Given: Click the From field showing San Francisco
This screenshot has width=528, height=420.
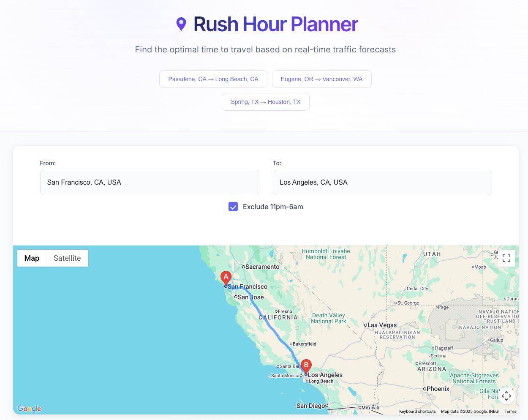Looking at the screenshot, I should pyautogui.click(x=150, y=182).
